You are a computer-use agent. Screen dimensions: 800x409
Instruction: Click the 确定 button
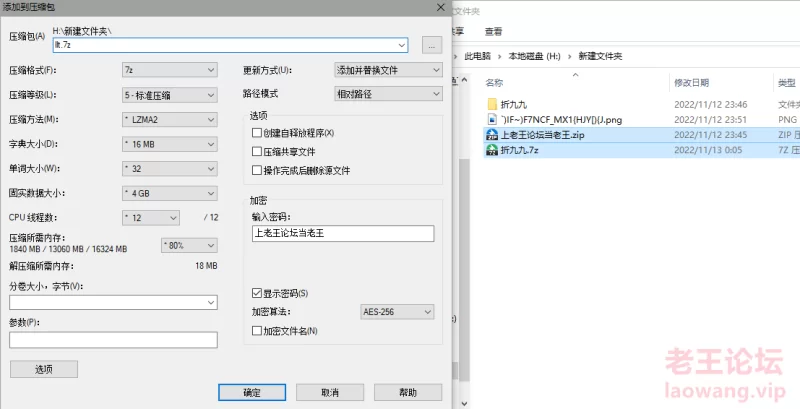[252, 393]
